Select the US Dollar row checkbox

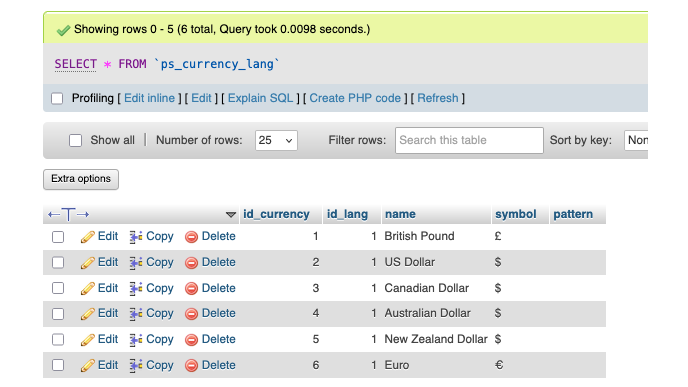point(58,263)
